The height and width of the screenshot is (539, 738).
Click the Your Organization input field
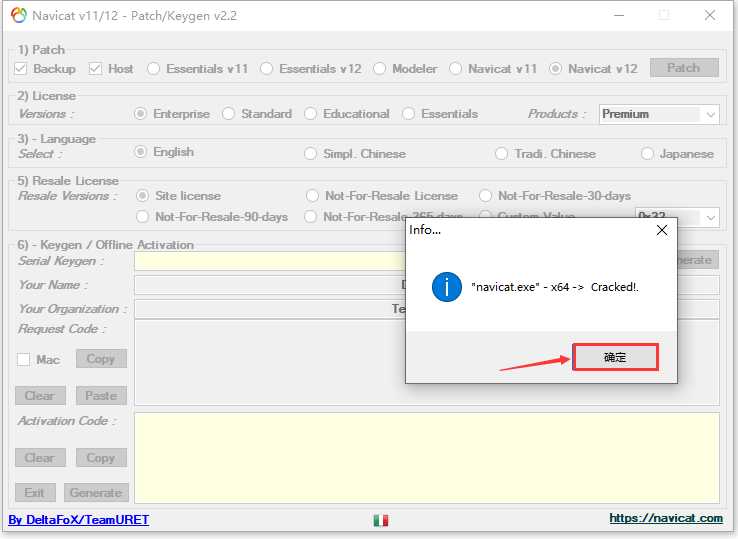coord(270,309)
